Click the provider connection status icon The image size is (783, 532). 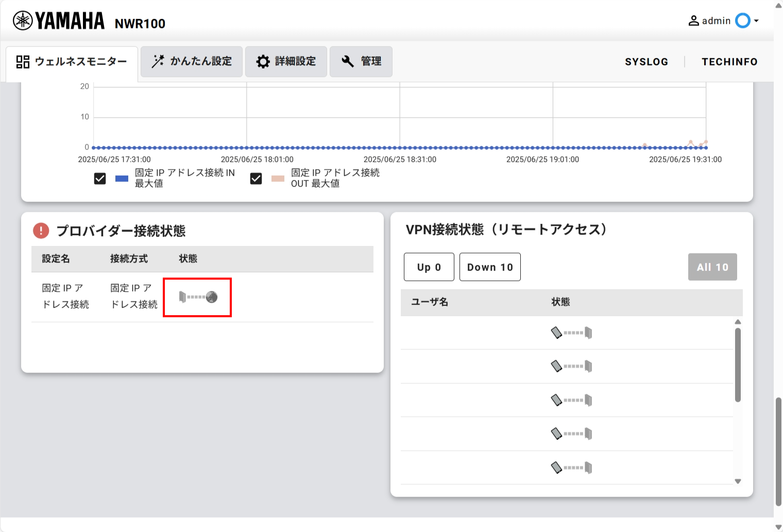[x=198, y=297]
